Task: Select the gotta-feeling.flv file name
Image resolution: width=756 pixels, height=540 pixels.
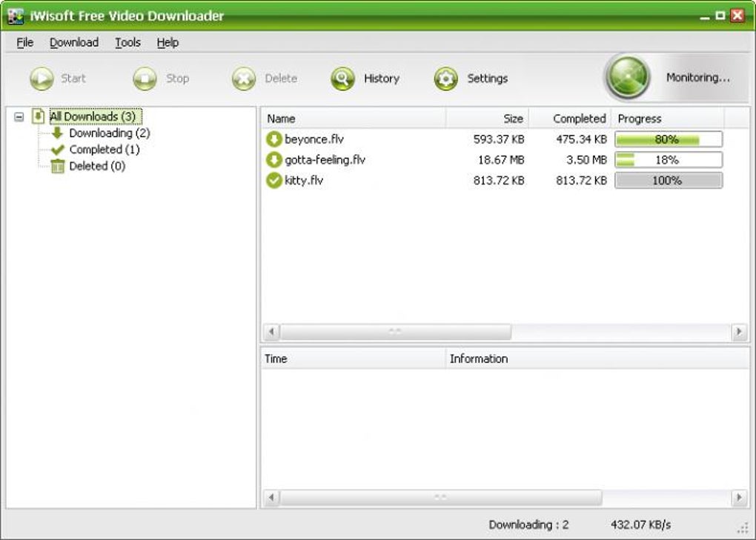Action: 325,160
